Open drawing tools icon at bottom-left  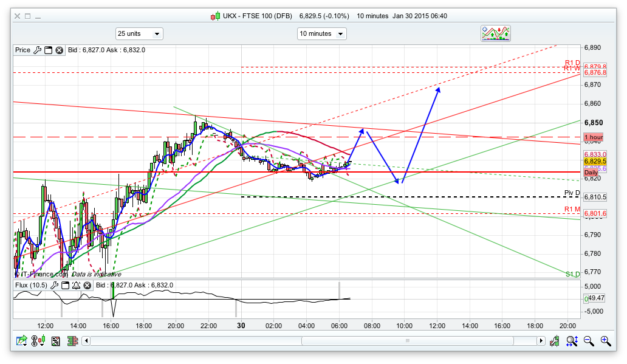pyautogui.click(x=22, y=341)
